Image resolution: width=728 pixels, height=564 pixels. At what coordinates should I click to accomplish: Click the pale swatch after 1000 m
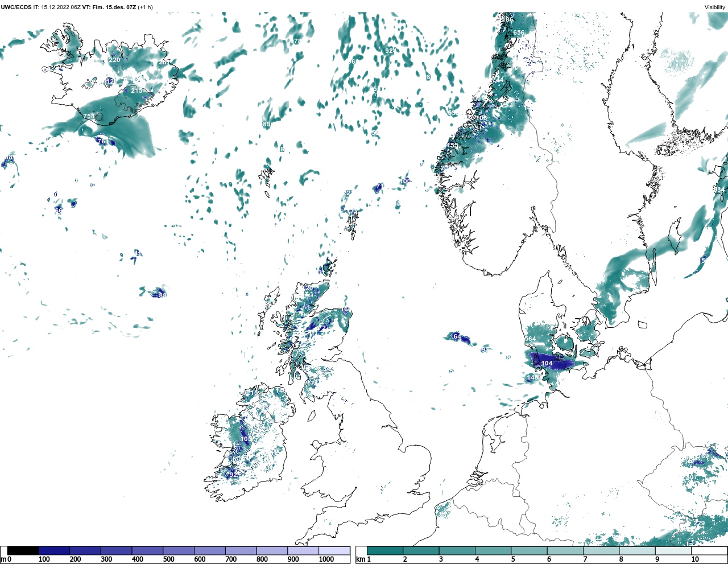334,550
